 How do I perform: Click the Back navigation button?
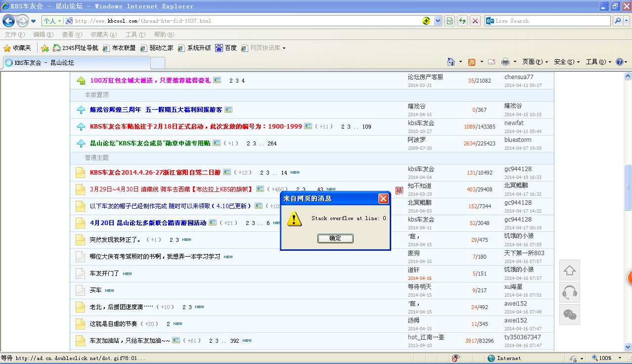8,21
